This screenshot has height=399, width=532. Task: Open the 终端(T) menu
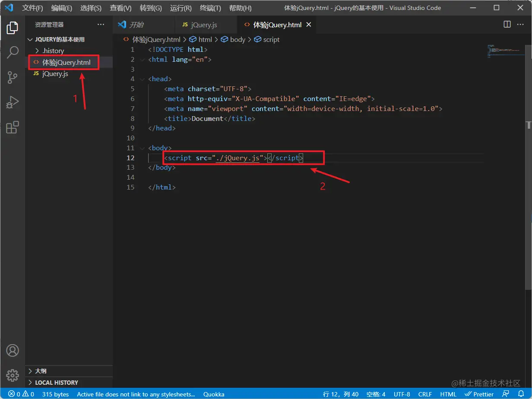tap(211, 8)
